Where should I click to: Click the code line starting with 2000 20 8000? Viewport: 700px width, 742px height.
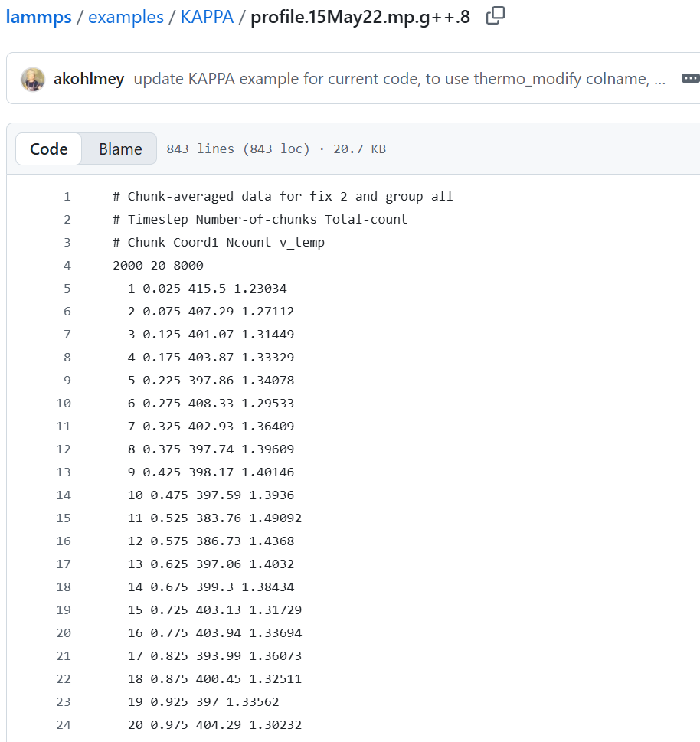pos(158,266)
